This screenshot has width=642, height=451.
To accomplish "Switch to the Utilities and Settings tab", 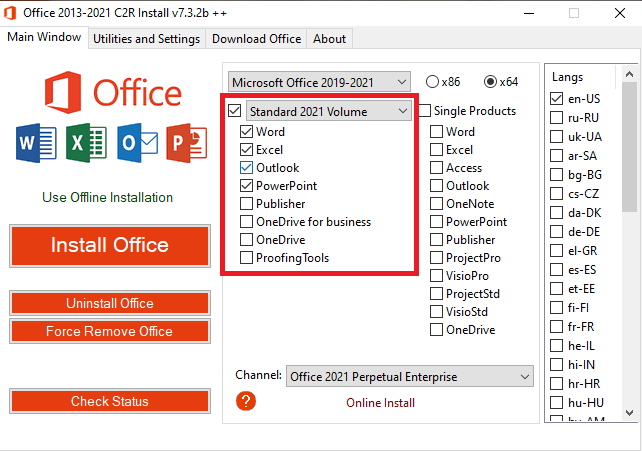I will (x=146, y=39).
